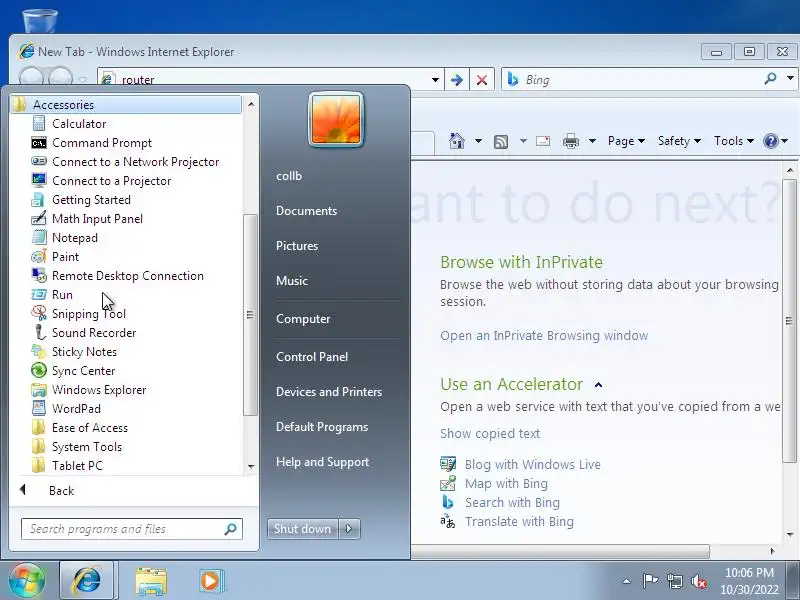Open Default Programs
Screen dimensions: 800x600
coord(322,427)
